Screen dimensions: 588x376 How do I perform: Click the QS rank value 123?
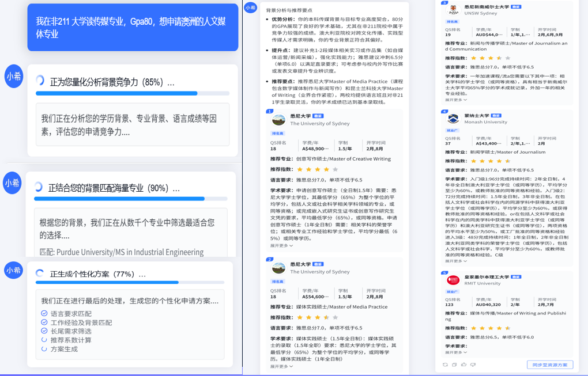click(x=449, y=305)
